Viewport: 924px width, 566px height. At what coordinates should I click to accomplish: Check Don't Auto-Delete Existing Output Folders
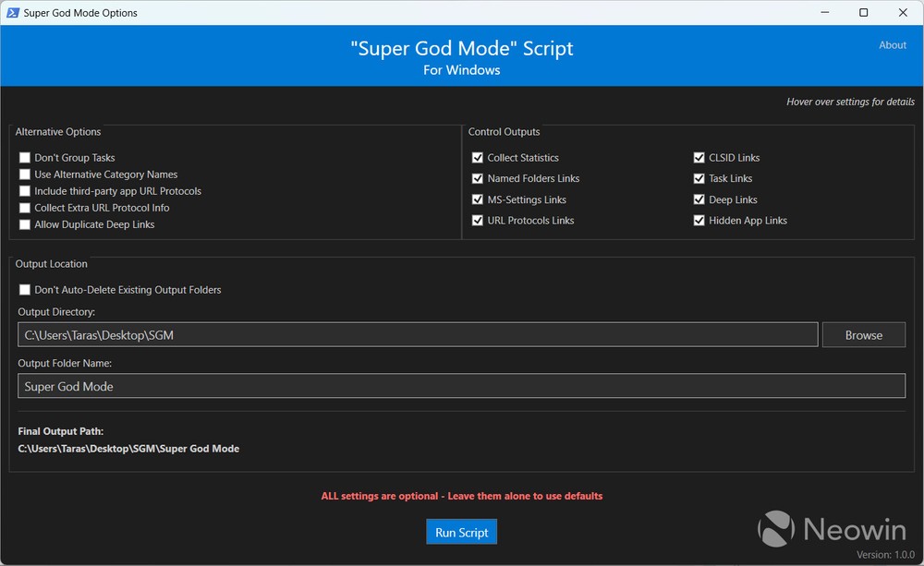tap(25, 290)
